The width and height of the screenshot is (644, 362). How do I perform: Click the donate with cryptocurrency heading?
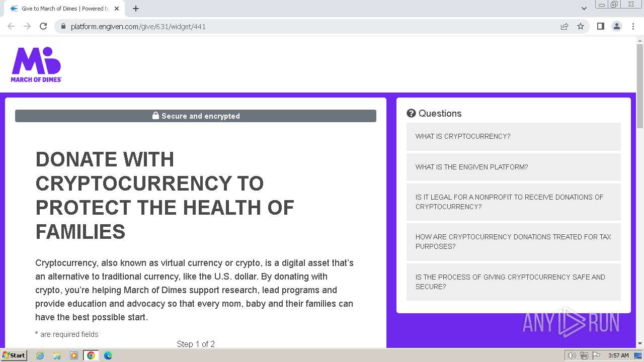[x=165, y=196]
